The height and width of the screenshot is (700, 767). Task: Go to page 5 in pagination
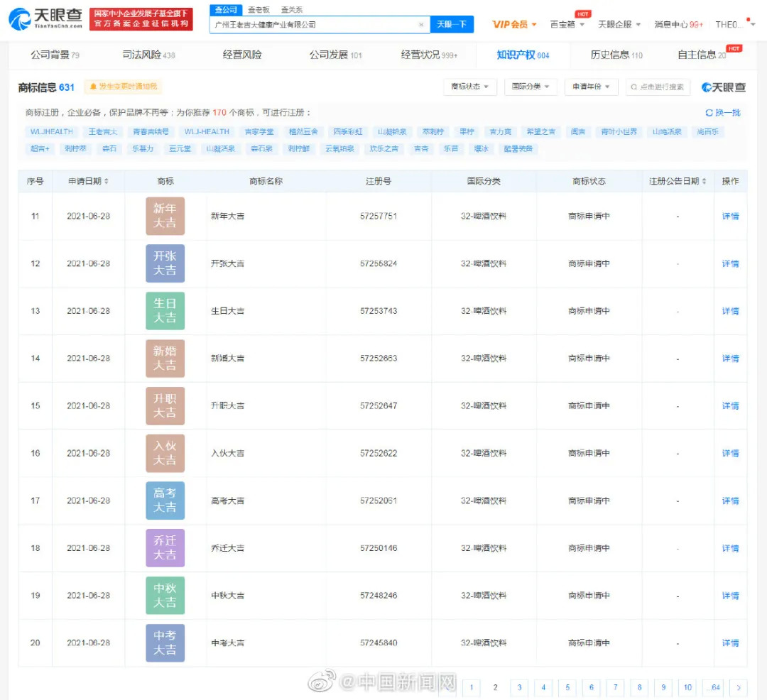click(567, 687)
